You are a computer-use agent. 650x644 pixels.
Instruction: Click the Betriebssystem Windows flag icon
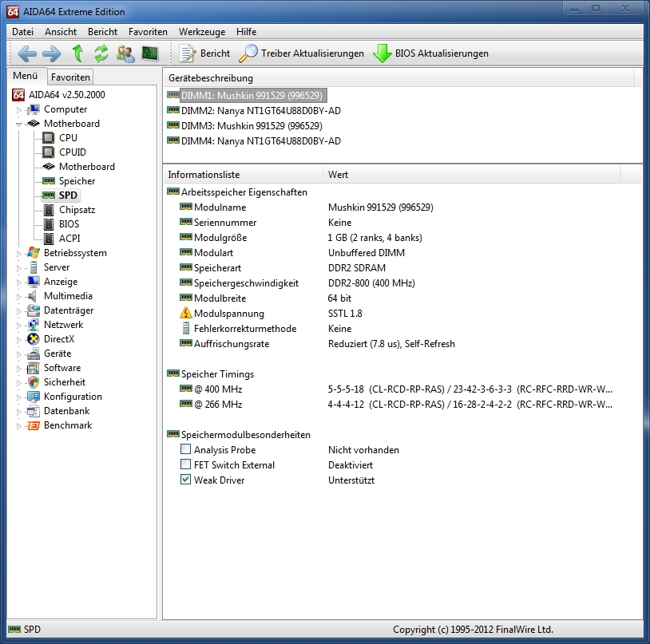[x=34, y=253]
